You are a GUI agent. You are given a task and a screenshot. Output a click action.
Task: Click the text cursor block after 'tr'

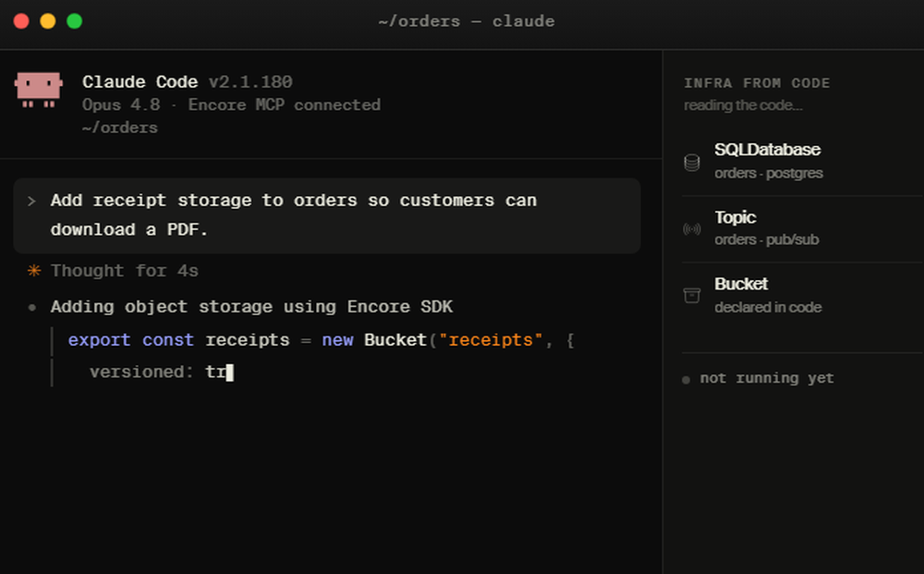tap(230, 372)
